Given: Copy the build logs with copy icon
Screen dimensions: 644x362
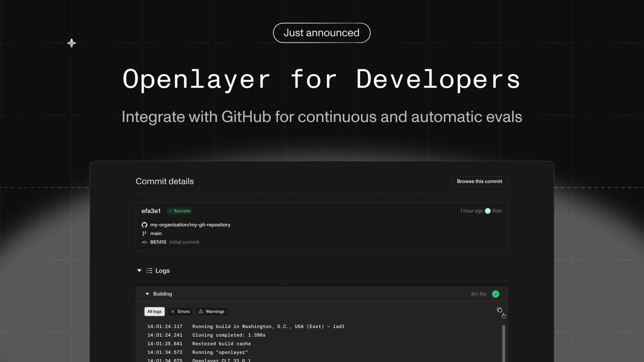Looking at the screenshot, I should point(499,310).
